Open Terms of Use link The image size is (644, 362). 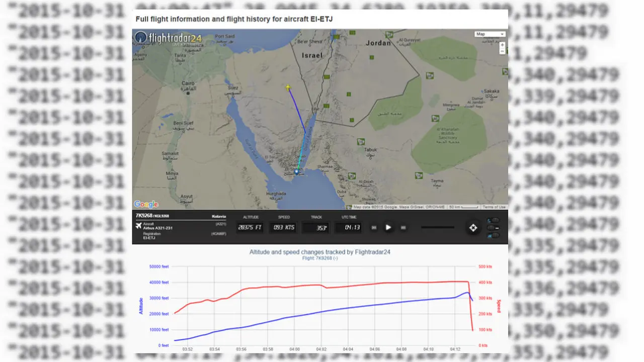[494, 207]
